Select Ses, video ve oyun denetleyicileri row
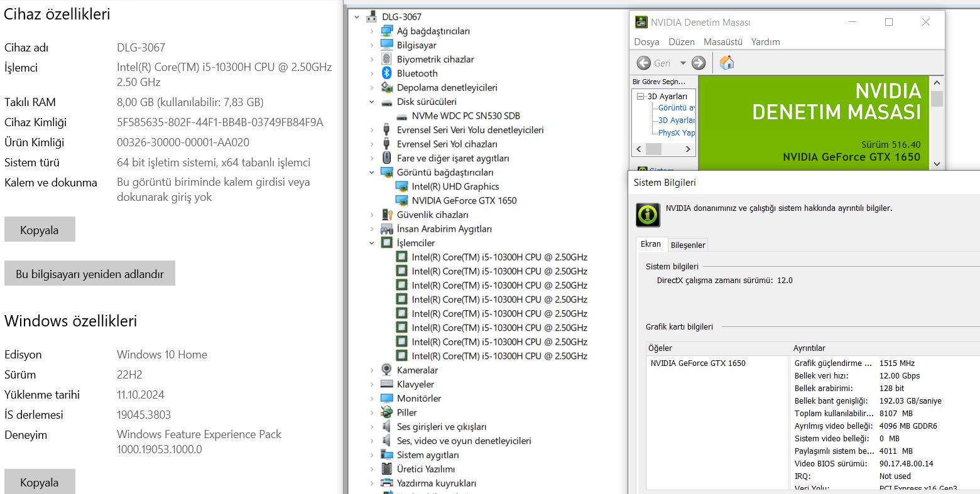 pos(464,441)
